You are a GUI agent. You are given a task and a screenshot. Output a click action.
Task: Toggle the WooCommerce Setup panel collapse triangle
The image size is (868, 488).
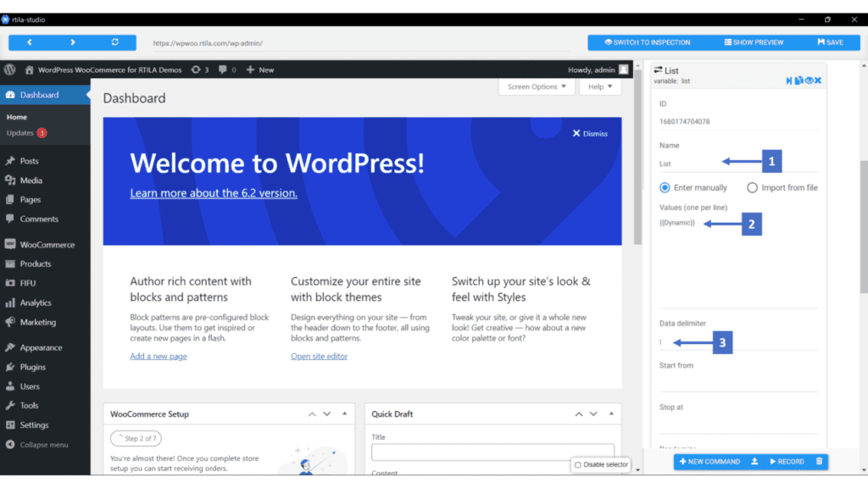coord(344,413)
